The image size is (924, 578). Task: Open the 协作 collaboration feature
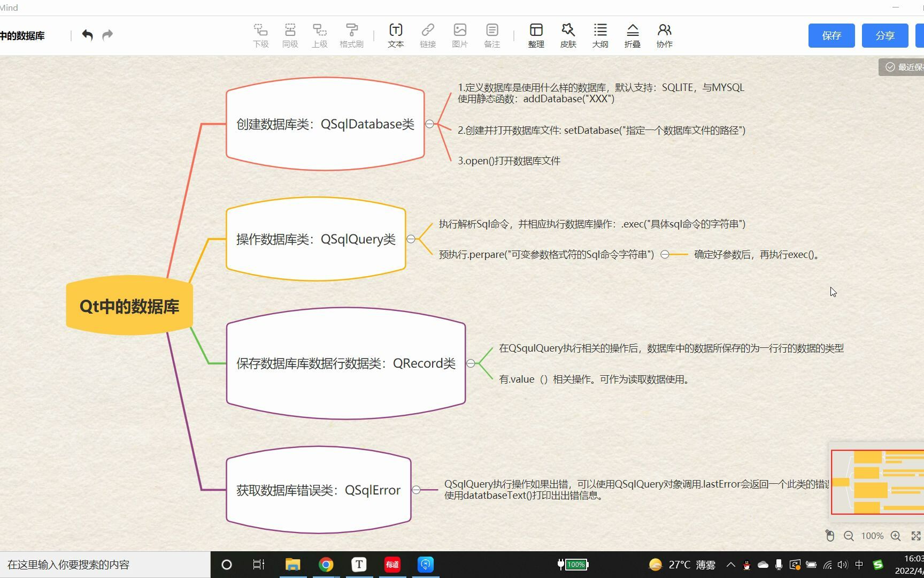pos(664,35)
